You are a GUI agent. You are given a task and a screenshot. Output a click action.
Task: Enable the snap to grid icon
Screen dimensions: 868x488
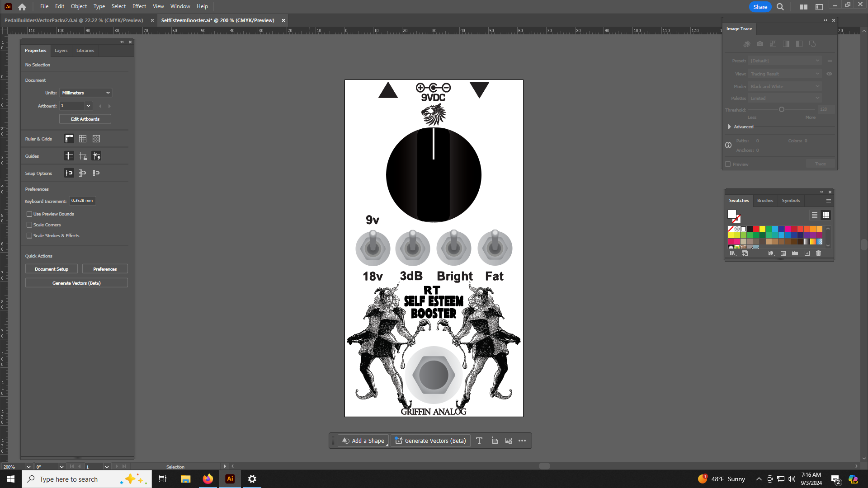tap(83, 173)
